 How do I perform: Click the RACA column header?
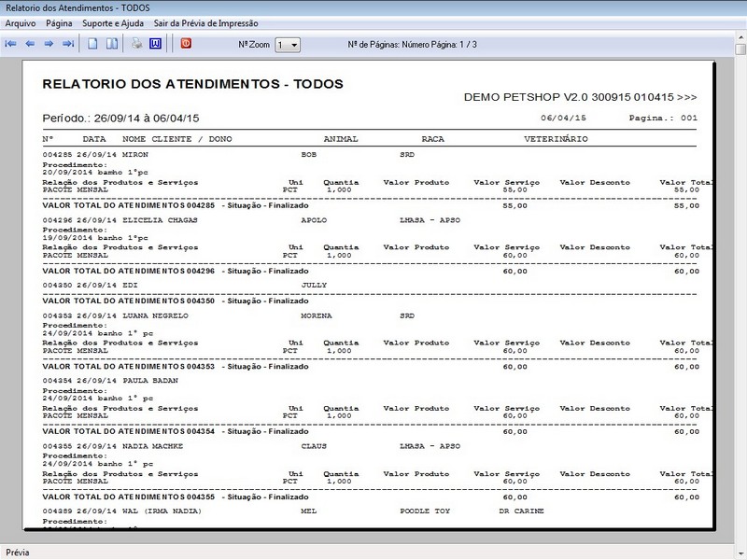pos(432,139)
